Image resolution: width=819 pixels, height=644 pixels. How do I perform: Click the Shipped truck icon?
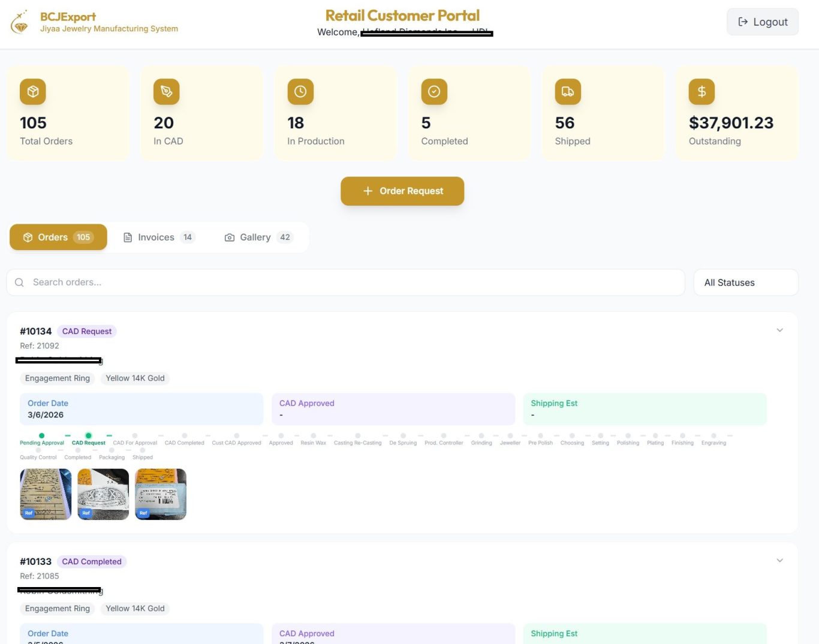pos(568,92)
